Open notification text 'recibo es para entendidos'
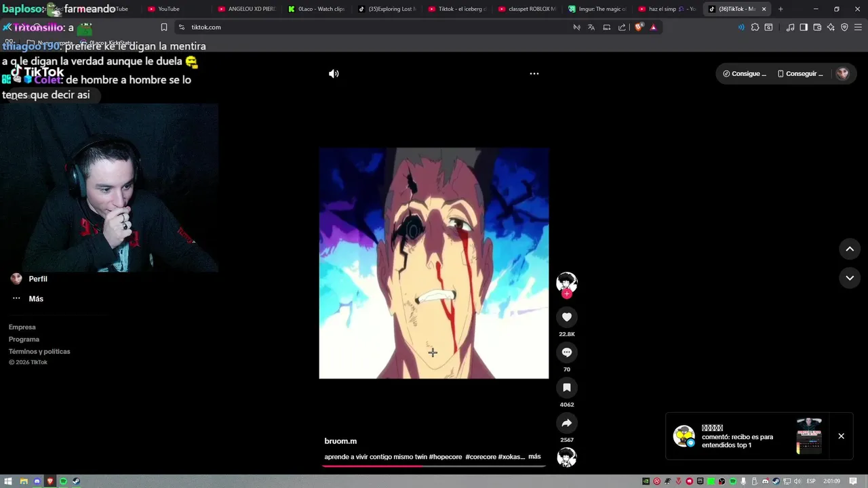868x488 pixels. click(x=737, y=441)
